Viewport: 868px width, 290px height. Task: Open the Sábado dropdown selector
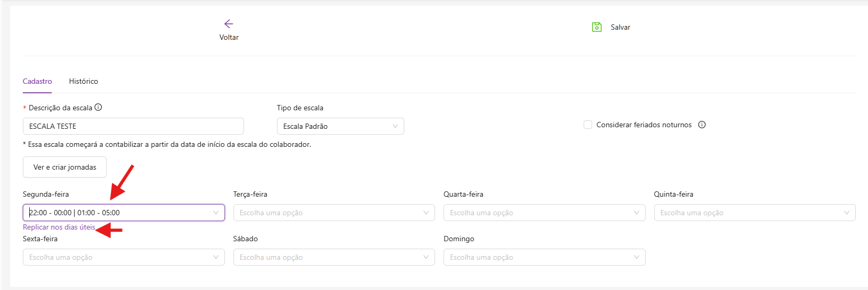[x=334, y=257]
